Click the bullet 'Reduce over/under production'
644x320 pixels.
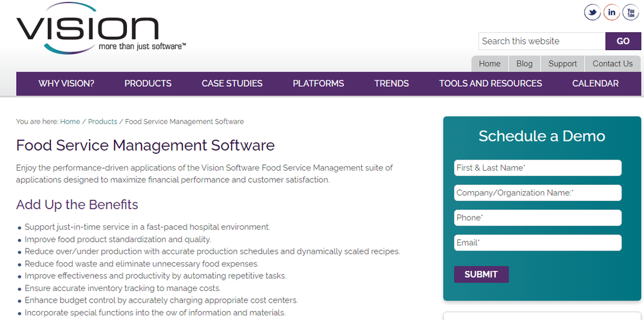pos(213,251)
